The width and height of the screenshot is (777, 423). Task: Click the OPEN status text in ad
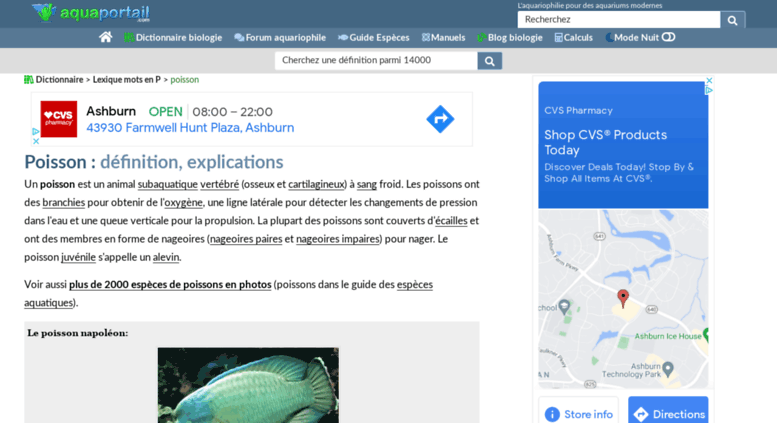click(x=166, y=112)
